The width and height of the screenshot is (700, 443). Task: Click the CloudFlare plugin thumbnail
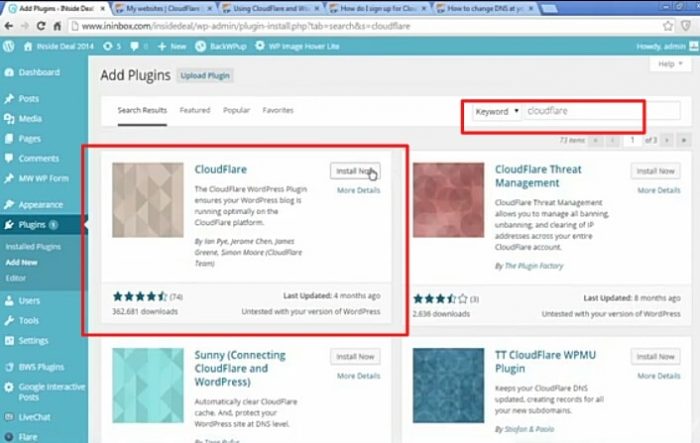coord(148,200)
